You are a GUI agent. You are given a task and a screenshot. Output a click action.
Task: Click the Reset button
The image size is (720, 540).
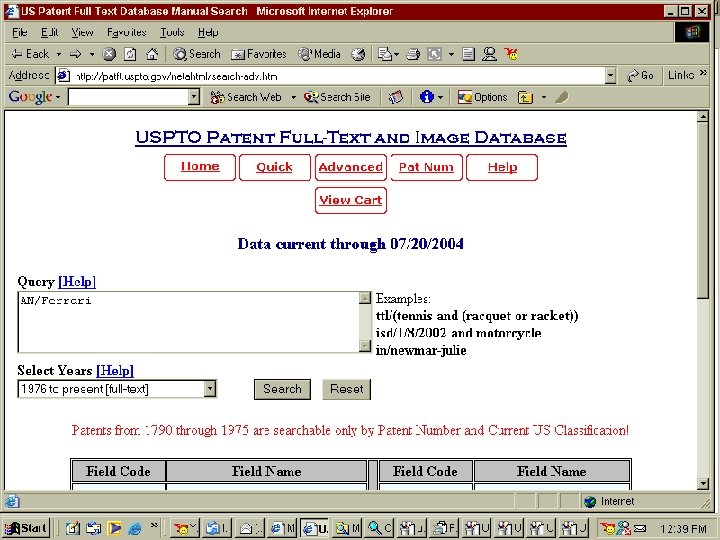point(346,389)
